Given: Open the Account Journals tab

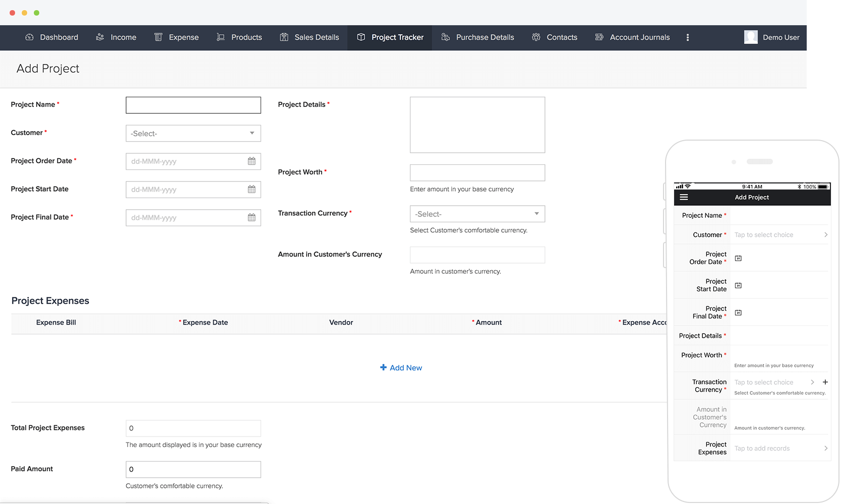Looking at the screenshot, I should point(633,37).
